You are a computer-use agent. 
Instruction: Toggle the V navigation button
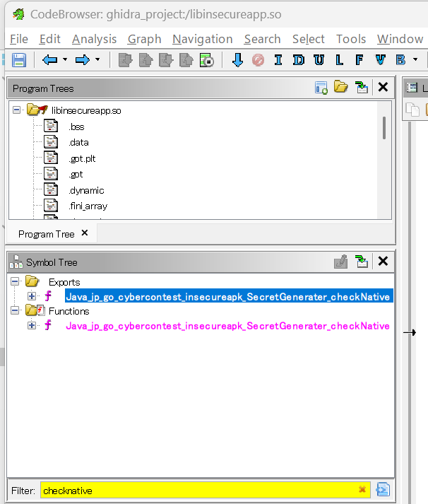(380, 60)
